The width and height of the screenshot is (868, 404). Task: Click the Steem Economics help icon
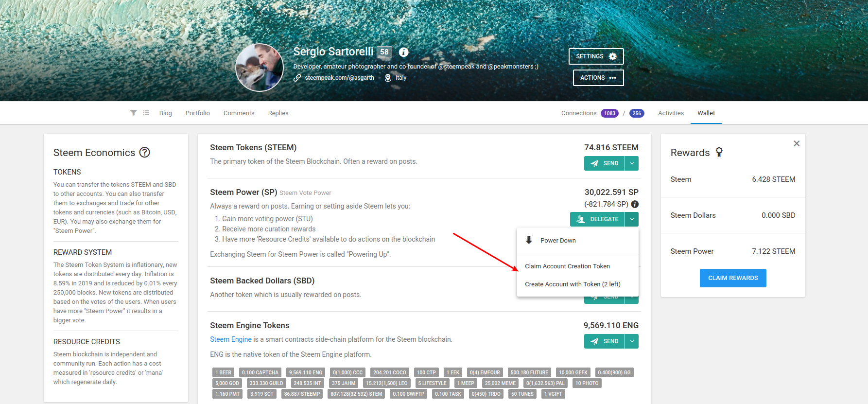coord(145,152)
